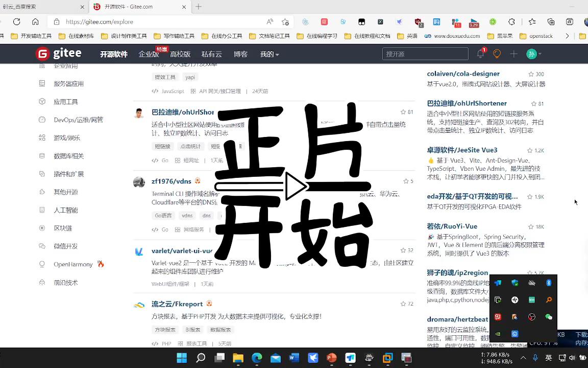588x368 pixels.
Task: Click the volume speaker icon in system tray
Action: (x=572, y=357)
